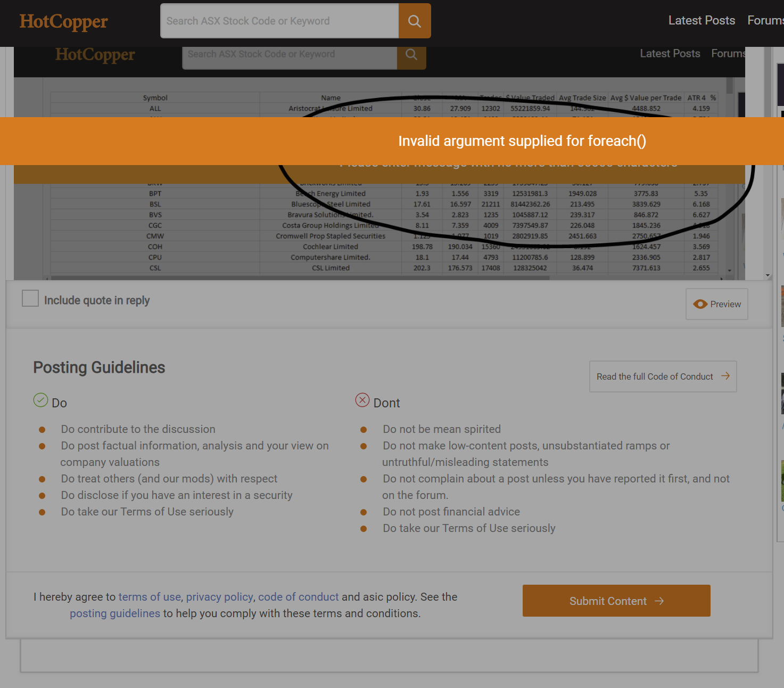The width and height of the screenshot is (784, 688).
Task: Click the orange search magnifier button
Action: (x=415, y=21)
